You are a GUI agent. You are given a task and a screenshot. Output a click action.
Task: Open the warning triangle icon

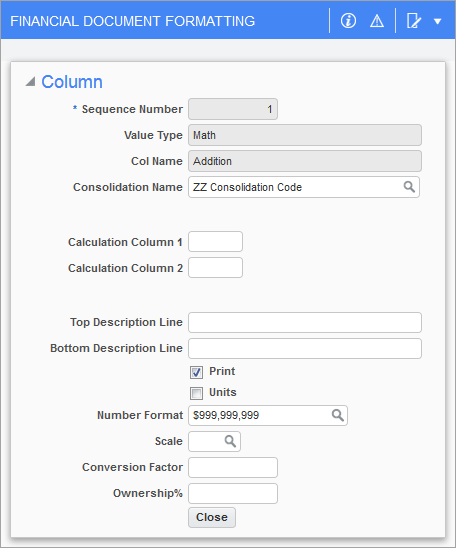click(x=377, y=21)
